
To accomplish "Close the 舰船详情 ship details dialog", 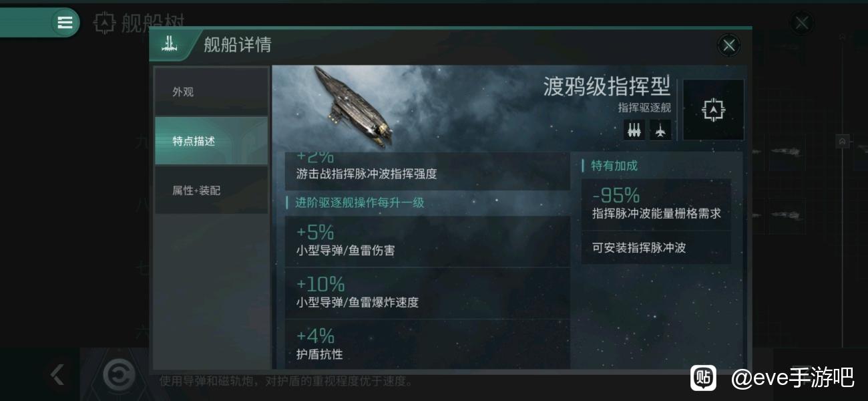I will tap(728, 45).
